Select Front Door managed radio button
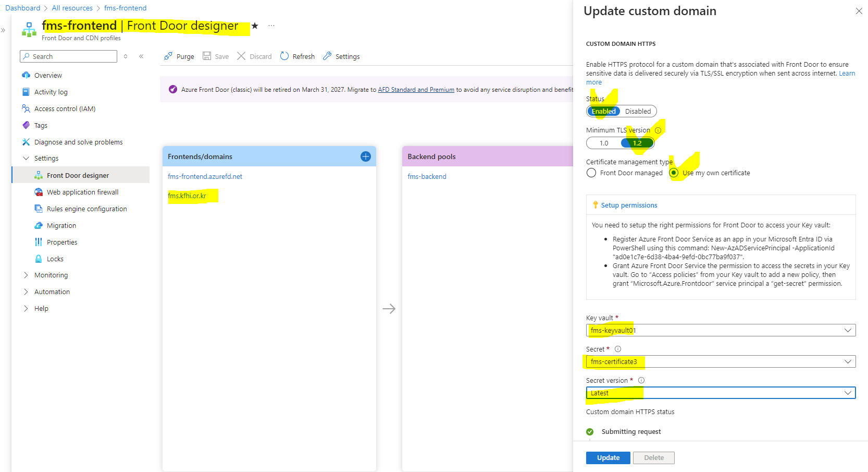Screen dimensions: 868x472 click(591, 173)
